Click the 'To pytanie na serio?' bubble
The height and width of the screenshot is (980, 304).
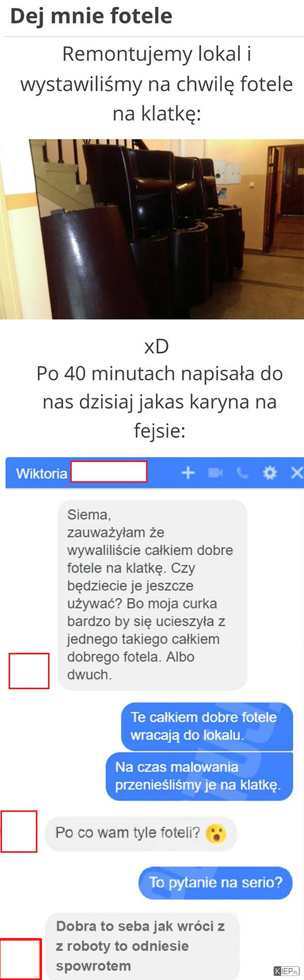[x=216, y=883]
